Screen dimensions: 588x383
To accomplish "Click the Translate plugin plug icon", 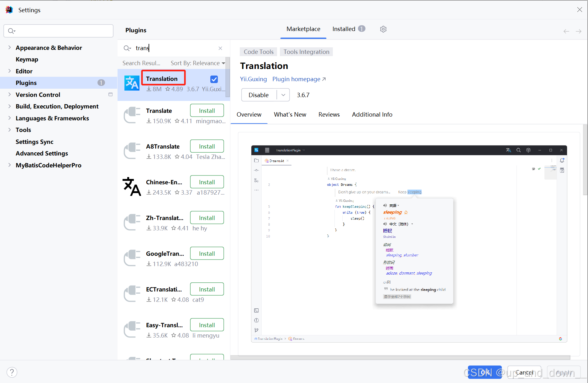I will coord(132,115).
